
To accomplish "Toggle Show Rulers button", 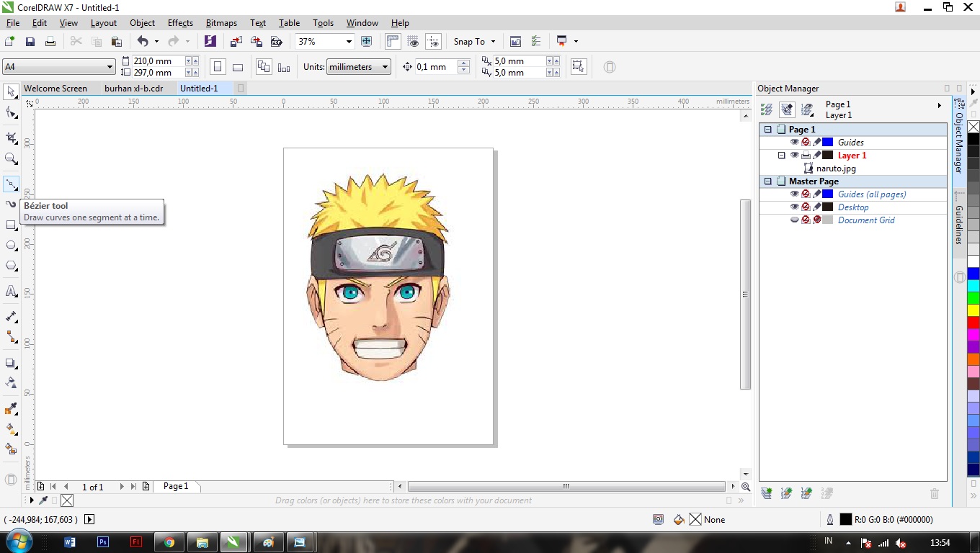I will (393, 42).
